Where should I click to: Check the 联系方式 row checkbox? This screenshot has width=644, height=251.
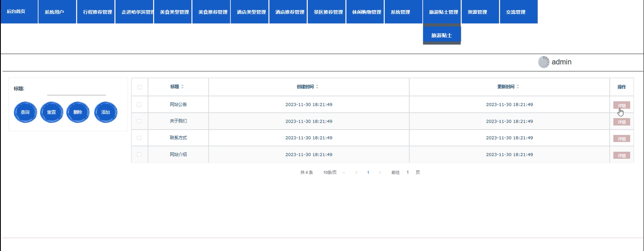click(x=139, y=137)
